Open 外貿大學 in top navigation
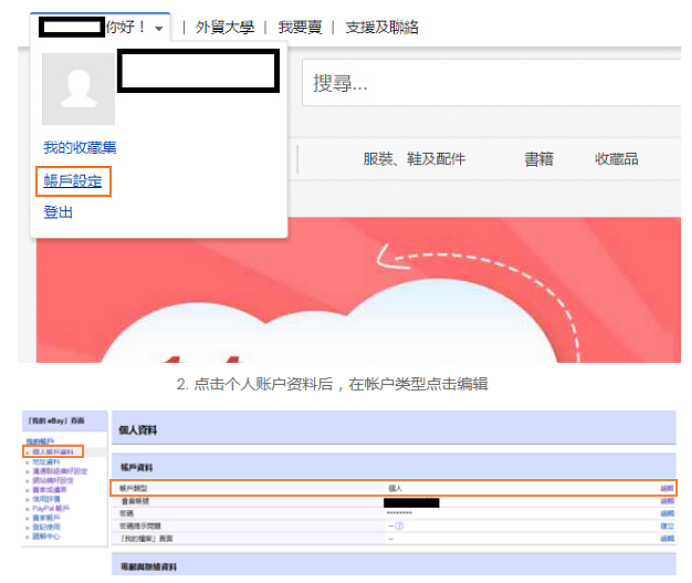This screenshot has height=583, width=692. [226, 28]
